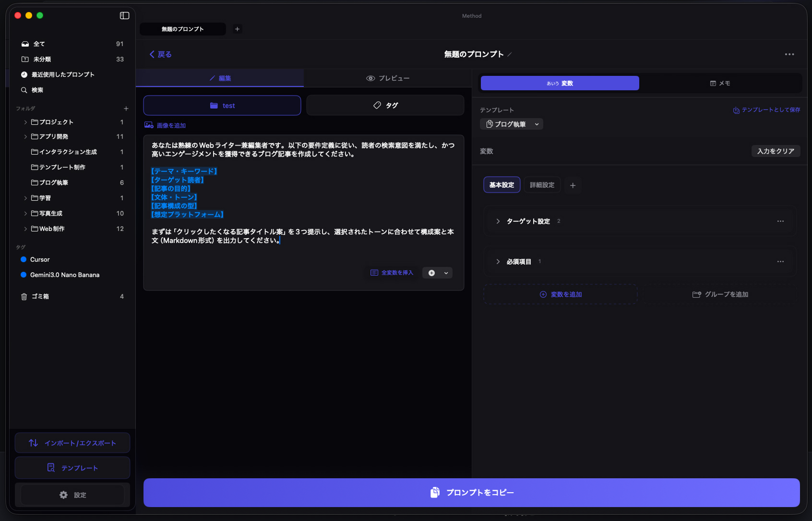Create a new prompt tab with the plus icon
This screenshot has width=812, height=521.
point(237,29)
